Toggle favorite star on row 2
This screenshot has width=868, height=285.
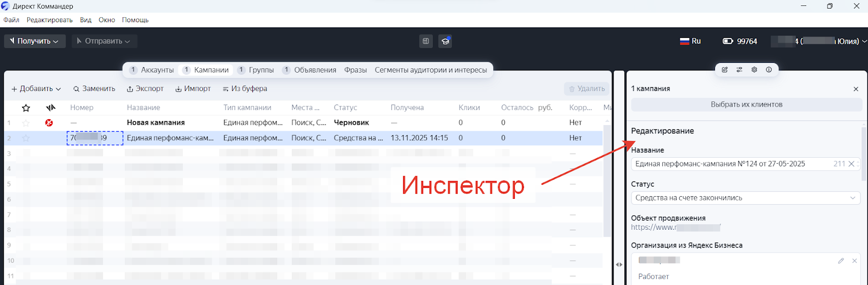point(25,138)
